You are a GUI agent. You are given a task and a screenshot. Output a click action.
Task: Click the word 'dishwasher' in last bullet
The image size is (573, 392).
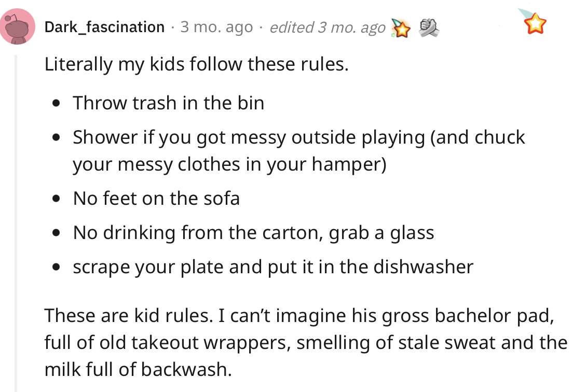pyautogui.click(x=423, y=267)
